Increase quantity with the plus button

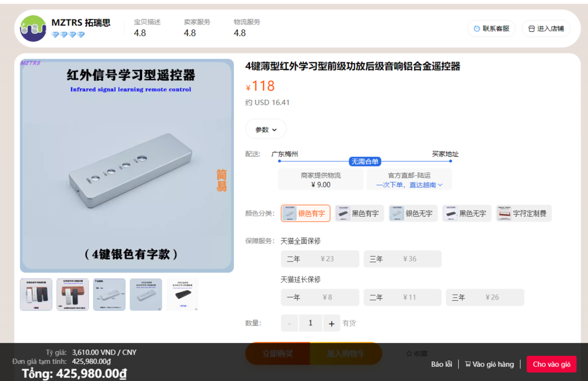331,323
